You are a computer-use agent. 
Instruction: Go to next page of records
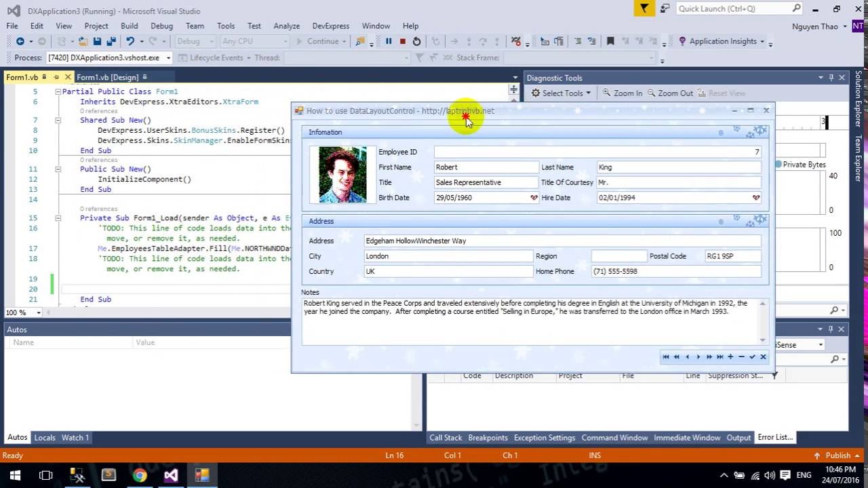coord(709,357)
